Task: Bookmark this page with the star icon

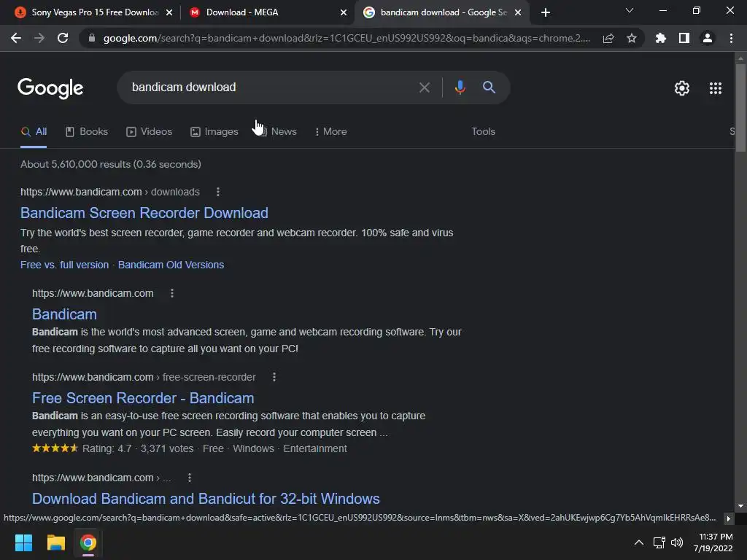Action: pyautogui.click(x=632, y=38)
